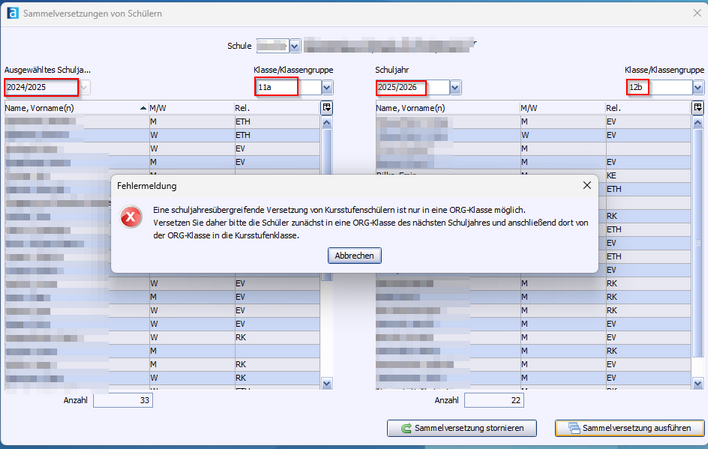The image size is (708, 449).
Task: Click the right Anzahl field showing 22
Action: [x=494, y=401]
